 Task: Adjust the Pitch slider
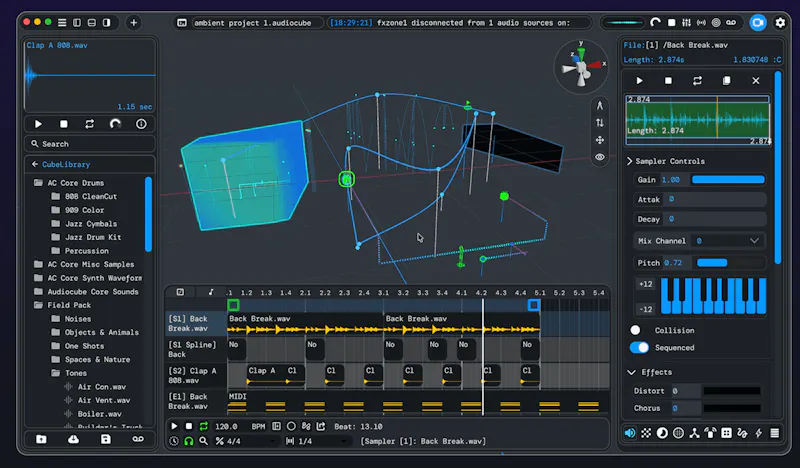pyautogui.click(x=731, y=263)
